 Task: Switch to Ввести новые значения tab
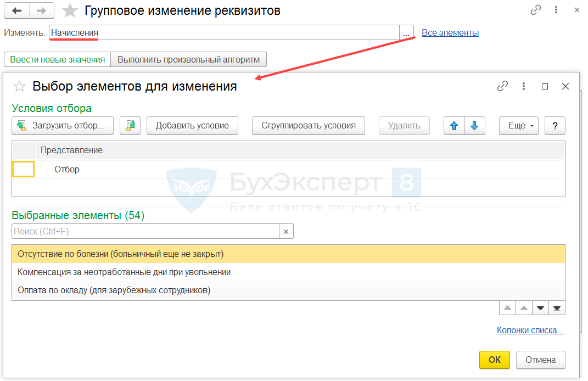[57, 59]
